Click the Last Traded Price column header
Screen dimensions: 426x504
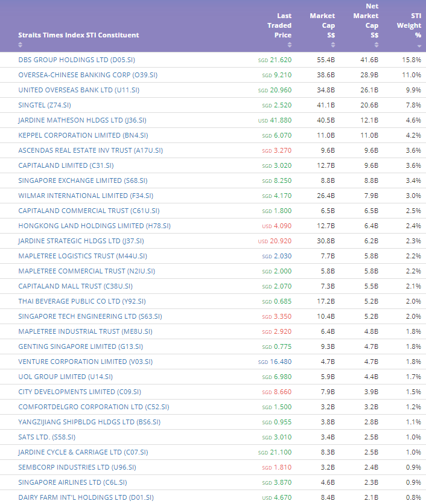click(x=279, y=25)
